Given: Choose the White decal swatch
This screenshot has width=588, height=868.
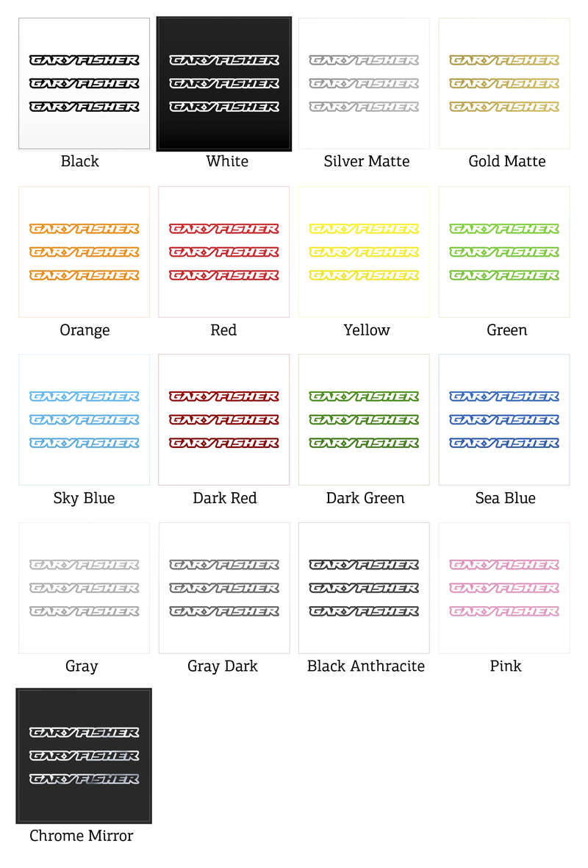Looking at the screenshot, I should pos(224,84).
